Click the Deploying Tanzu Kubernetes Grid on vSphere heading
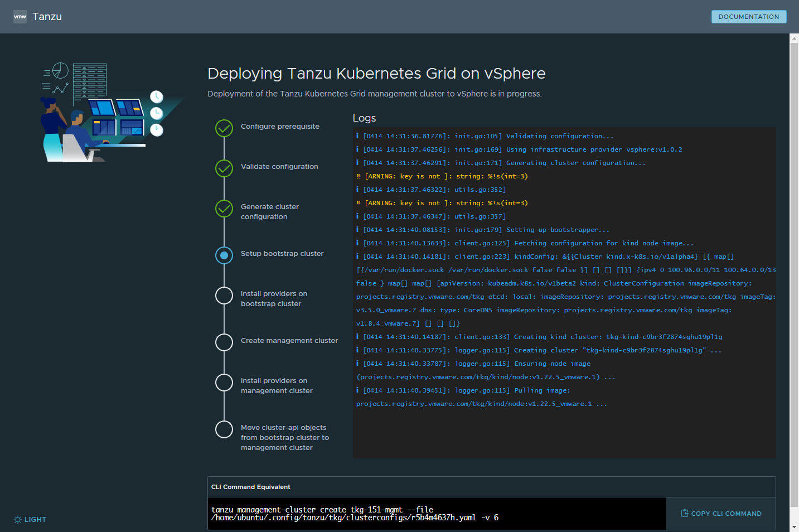The width and height of the screenshot is (799, 532). pos(376,74)
